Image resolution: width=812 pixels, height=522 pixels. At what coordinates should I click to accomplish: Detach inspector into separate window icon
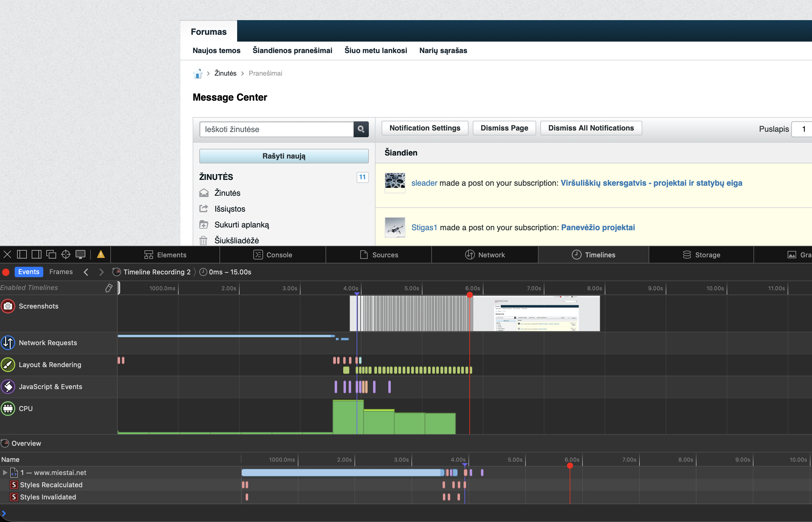click(51, 255)
